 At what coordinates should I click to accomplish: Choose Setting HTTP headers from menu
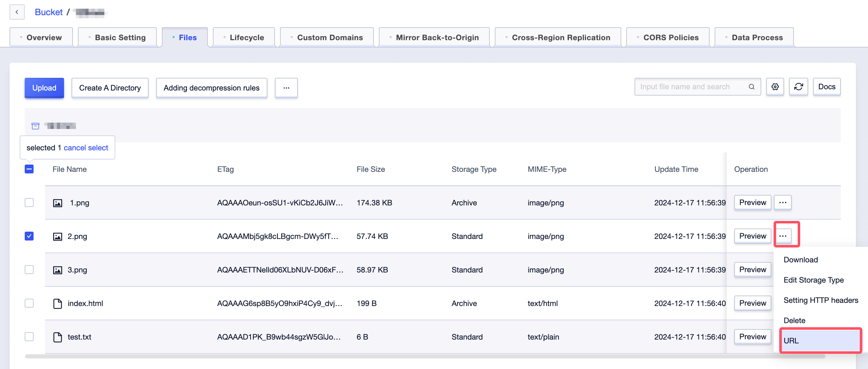coord(821,300)
